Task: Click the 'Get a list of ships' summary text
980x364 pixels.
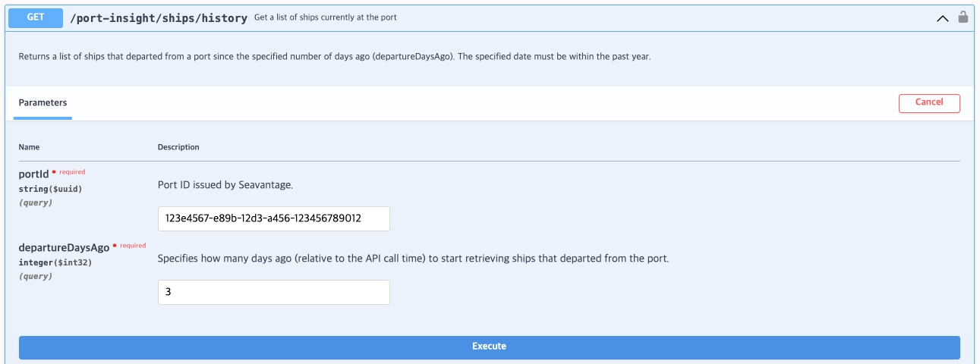Action: 325,17
